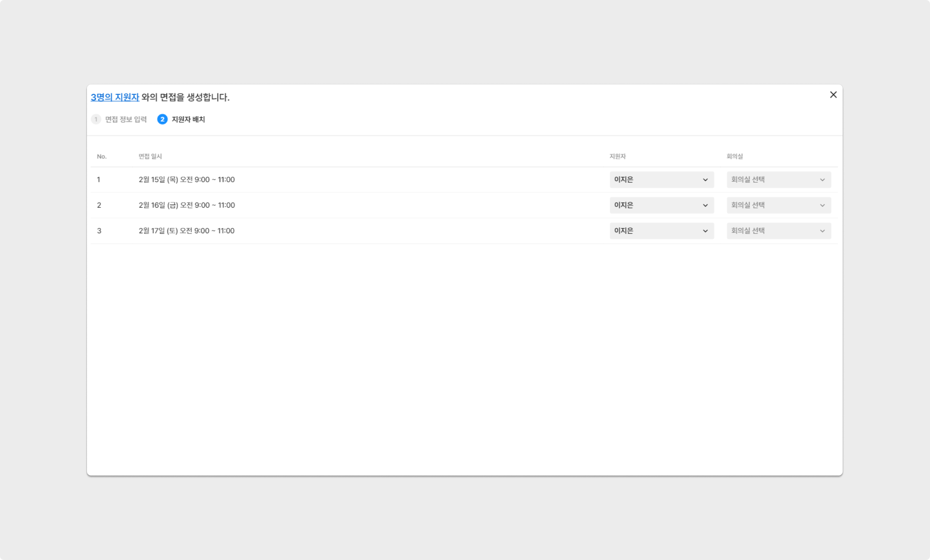The height and width of the screenshot is (560, 930).
Task: Select the 2월 15일 (목) interview row
Action: [186, 180]
